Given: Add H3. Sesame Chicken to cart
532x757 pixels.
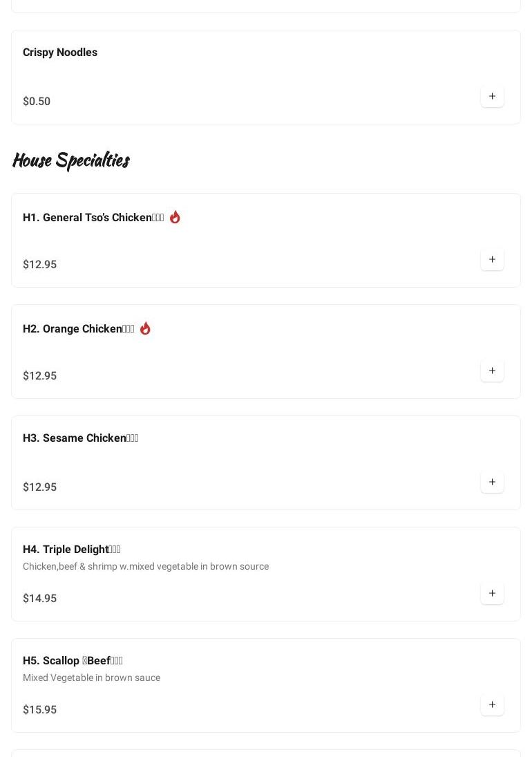Looking at the screenshot, I should tap(492, 483).
